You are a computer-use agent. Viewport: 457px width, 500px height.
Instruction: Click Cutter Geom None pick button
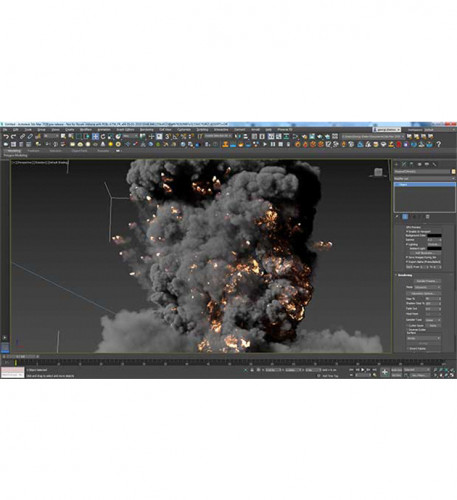pyautogui.click(x=433, y=325)
